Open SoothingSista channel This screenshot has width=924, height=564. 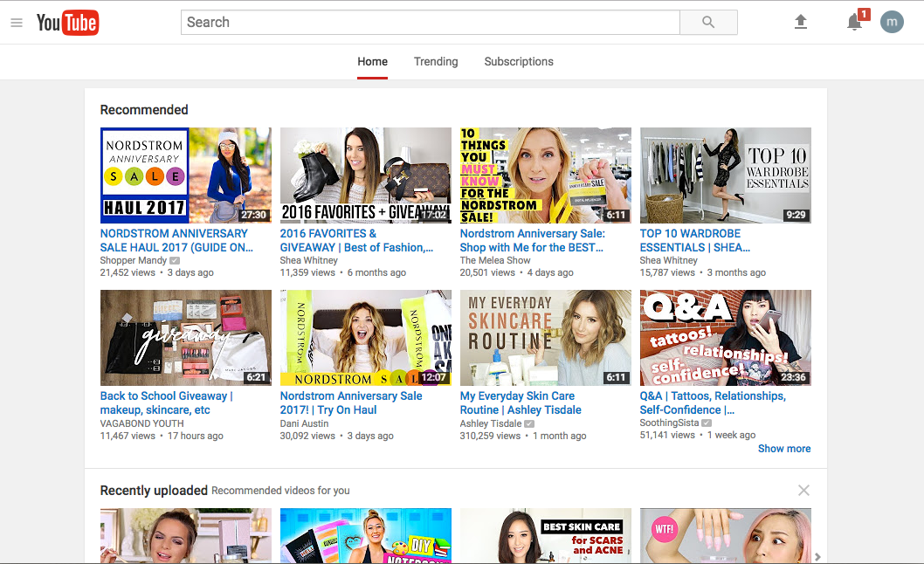coord(670,423)
